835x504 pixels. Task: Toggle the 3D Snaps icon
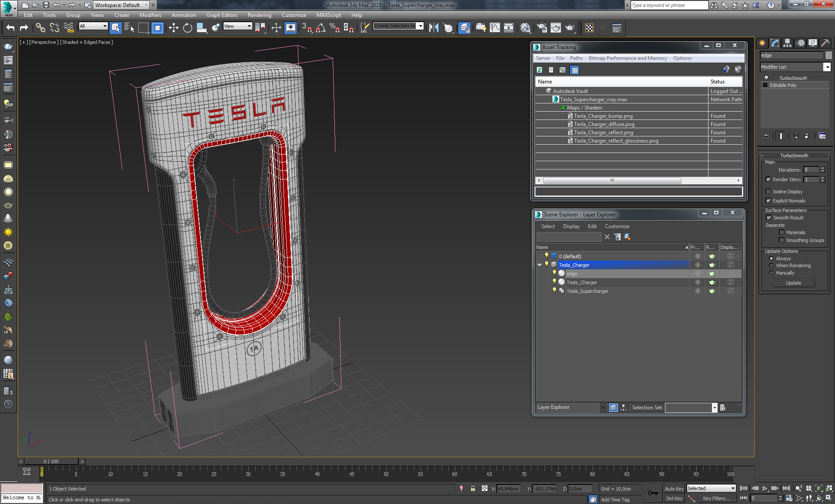point(307,28)
